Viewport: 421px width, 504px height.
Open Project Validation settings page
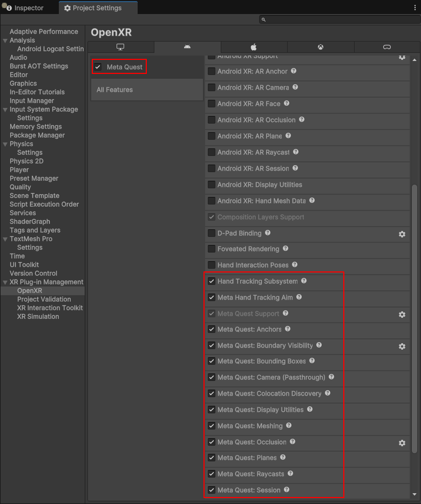pyautogui.click(x=44, y=299)
